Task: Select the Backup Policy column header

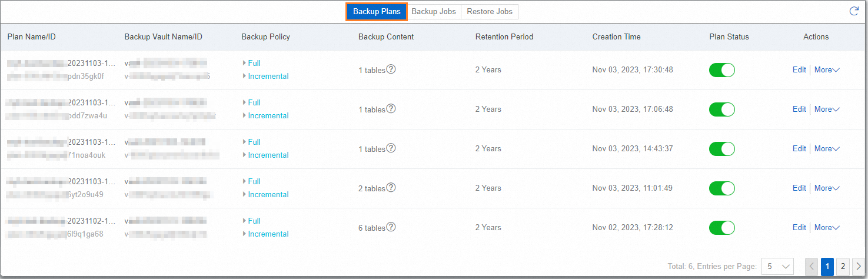Action: 265,36
